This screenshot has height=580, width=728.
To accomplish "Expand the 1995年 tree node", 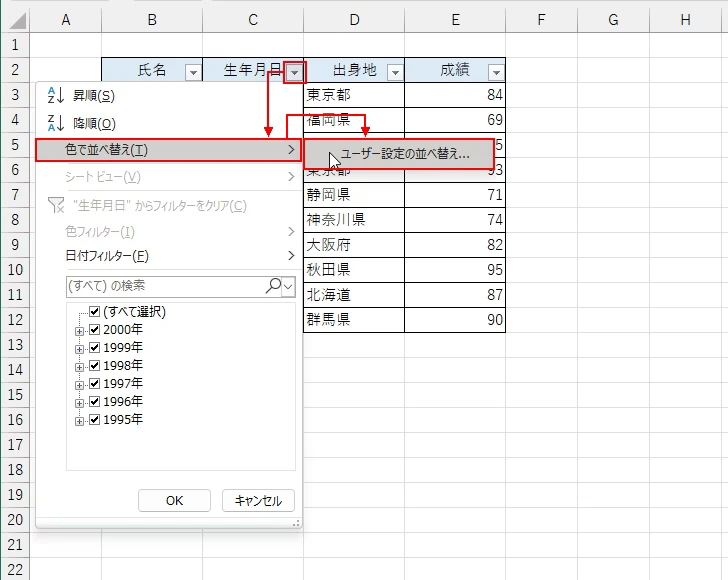I will pos(79,421).
